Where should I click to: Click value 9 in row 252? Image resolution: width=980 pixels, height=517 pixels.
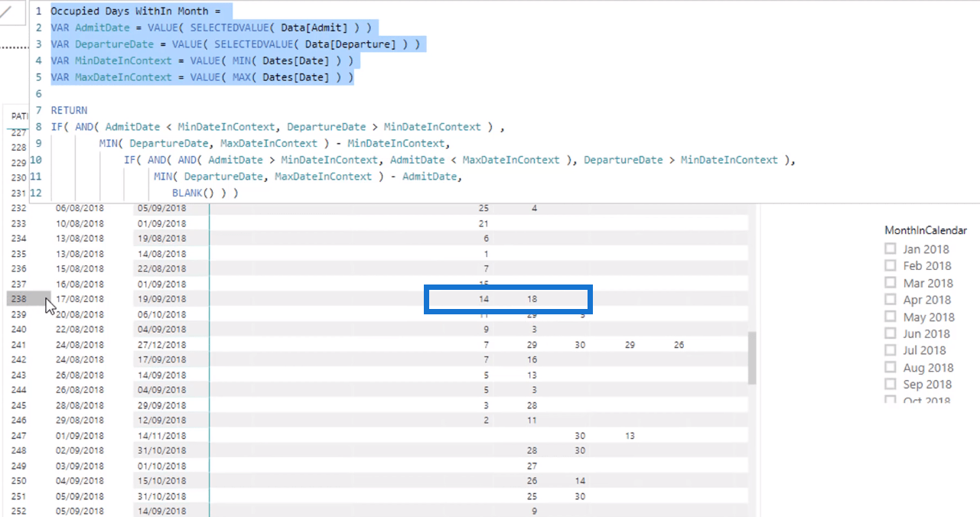[534, 511]
